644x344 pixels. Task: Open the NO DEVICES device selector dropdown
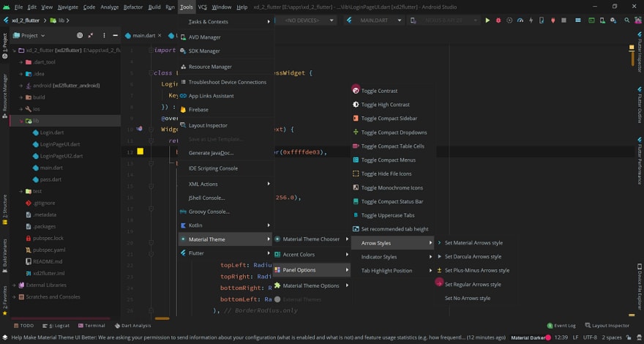[307, 20]
